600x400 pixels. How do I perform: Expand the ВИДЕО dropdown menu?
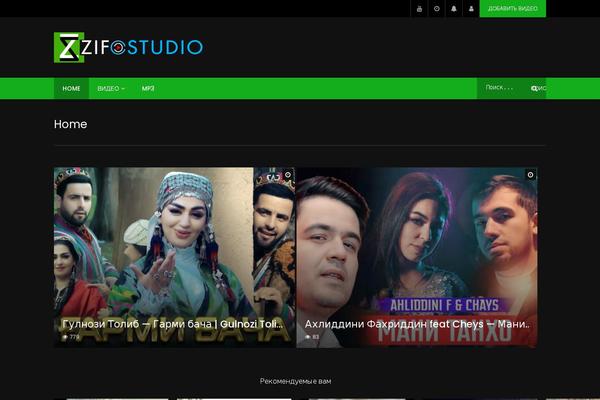click(111, 88)
